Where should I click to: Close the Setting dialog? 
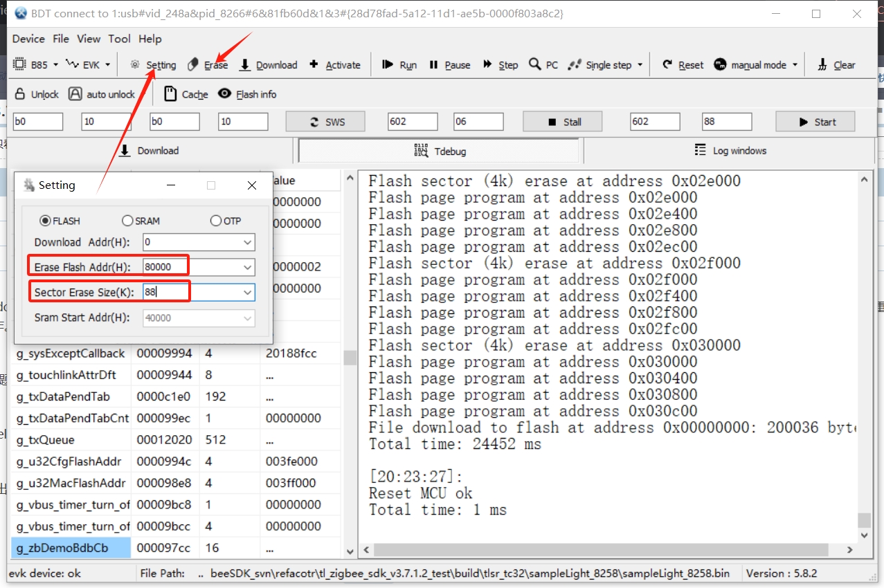[252, 185]
